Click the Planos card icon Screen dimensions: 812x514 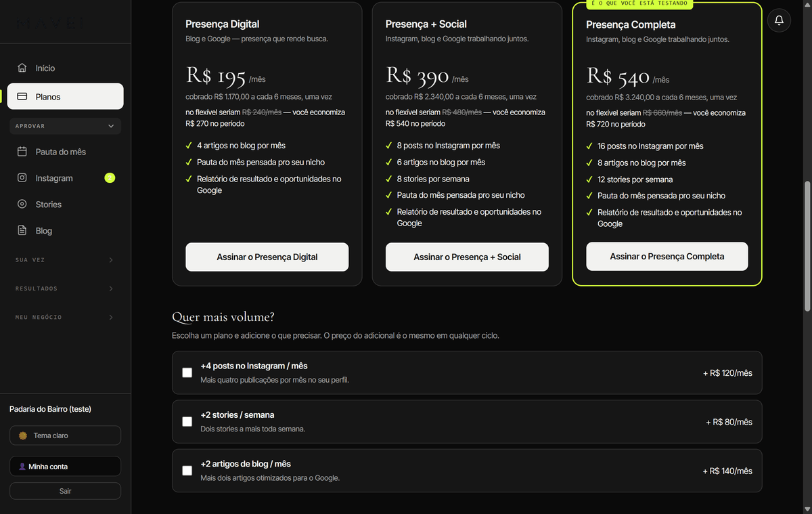22,96
